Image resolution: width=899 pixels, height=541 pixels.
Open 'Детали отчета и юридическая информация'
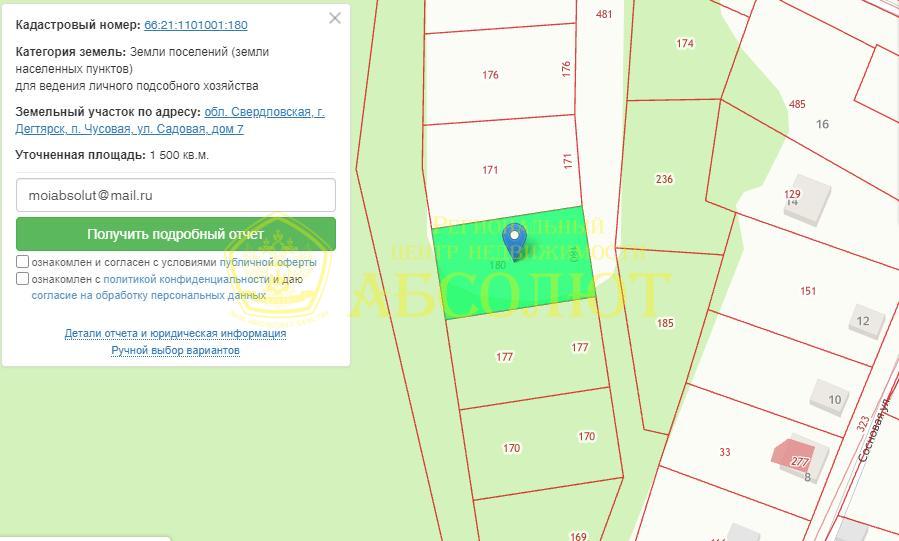coord(175,333)
